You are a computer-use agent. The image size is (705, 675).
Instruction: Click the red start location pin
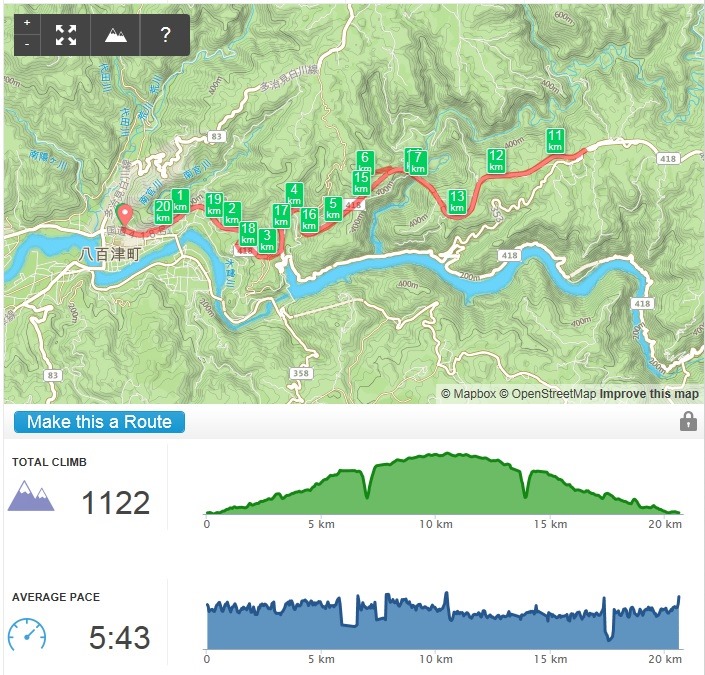[x=124, y=215]
